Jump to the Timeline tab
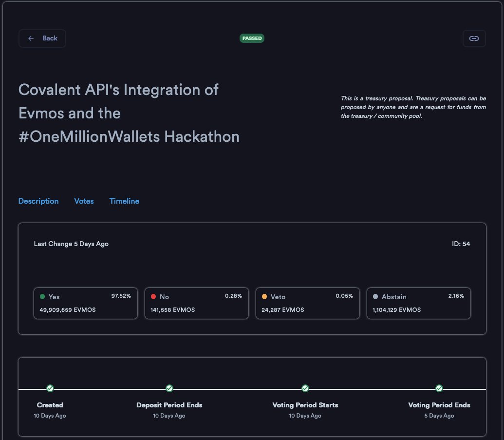The height and width of the screenshot is (440, 504). point(124,201)
